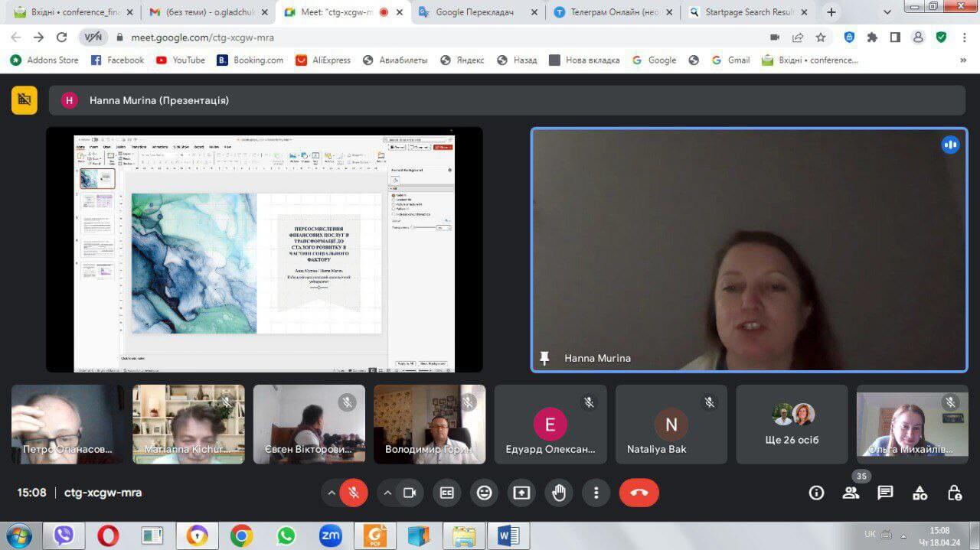Click the raise hand icon
980x550 pixels.
coord(559,493)
